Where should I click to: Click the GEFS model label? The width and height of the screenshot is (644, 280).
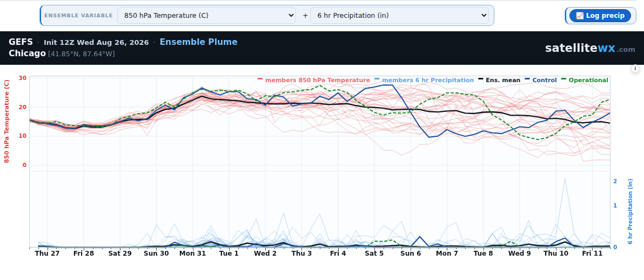(21, 42)
